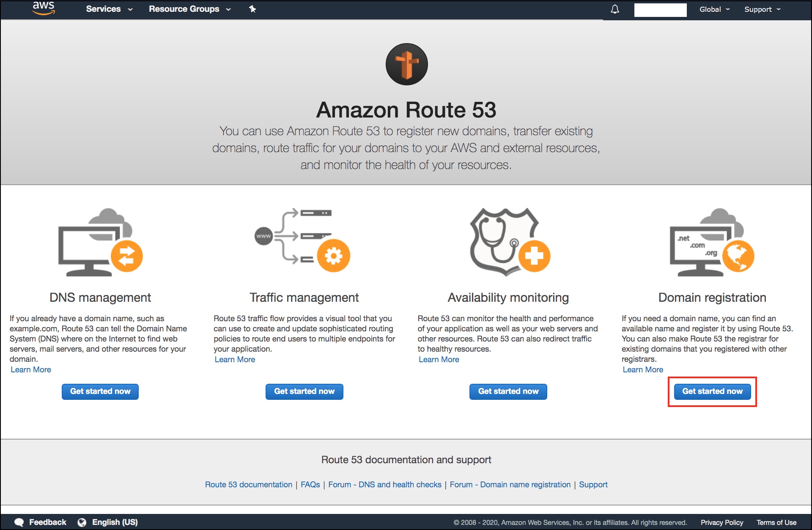Open the notifications bell icon
The width and height of the screenshot is (812, 530).
[615, 9]
